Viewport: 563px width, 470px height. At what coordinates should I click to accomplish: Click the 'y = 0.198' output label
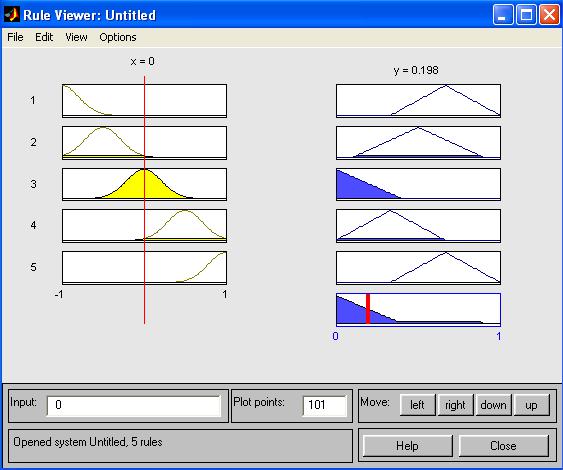(416, 70)
